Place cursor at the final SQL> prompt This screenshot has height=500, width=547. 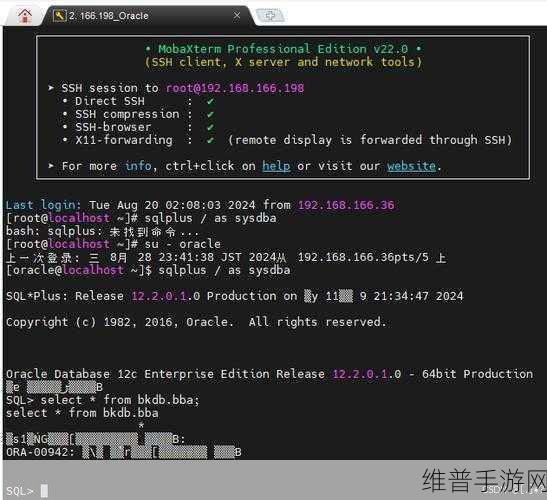click(x=44, y=491)
